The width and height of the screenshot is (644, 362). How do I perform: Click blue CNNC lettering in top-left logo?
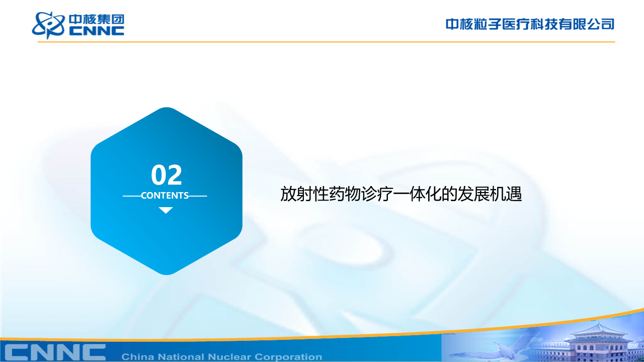click(97, 31)
